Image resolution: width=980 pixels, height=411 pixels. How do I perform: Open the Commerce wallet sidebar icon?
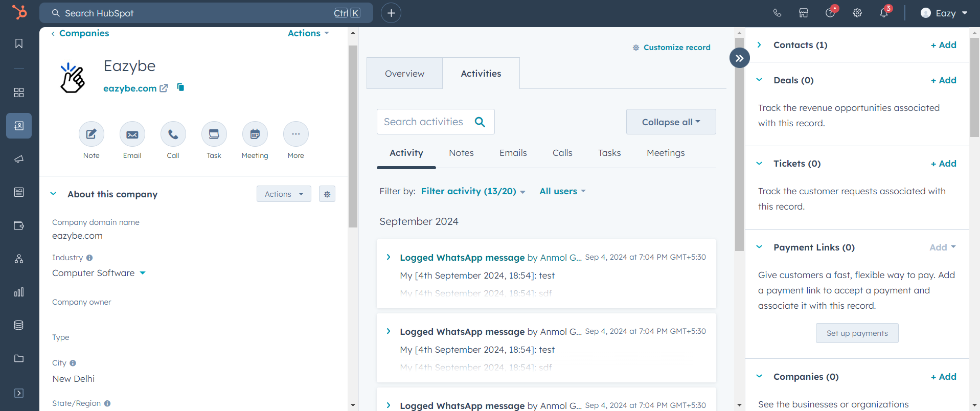click(x=19, y=225)
